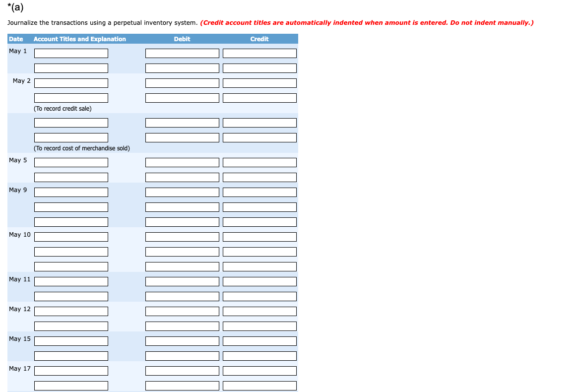580x392 pixels.
Task: Click the May 2 first debit field
Action: click(x=182, y=83)
